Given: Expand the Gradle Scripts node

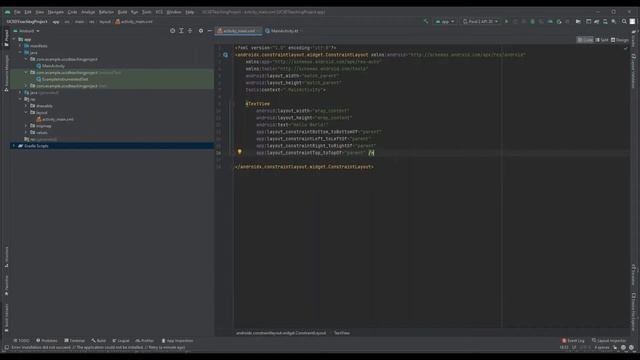Looking at the screenshot, I should 14,146.
